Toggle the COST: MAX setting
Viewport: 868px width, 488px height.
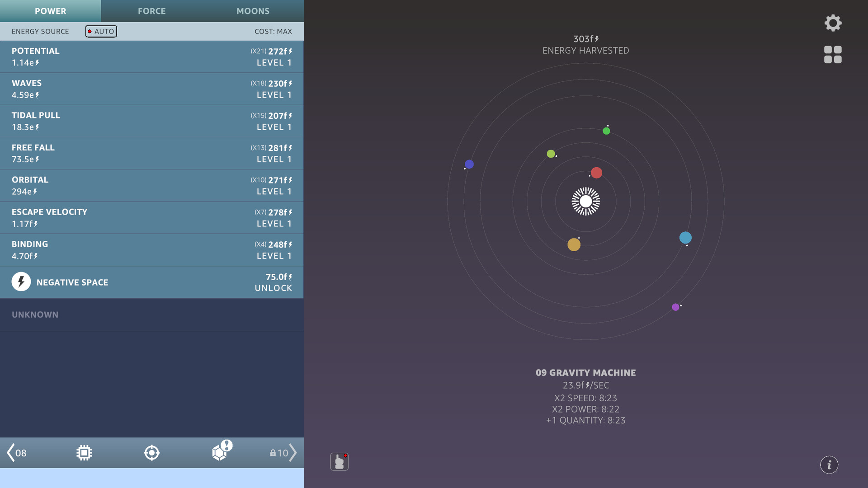(273, 31)
